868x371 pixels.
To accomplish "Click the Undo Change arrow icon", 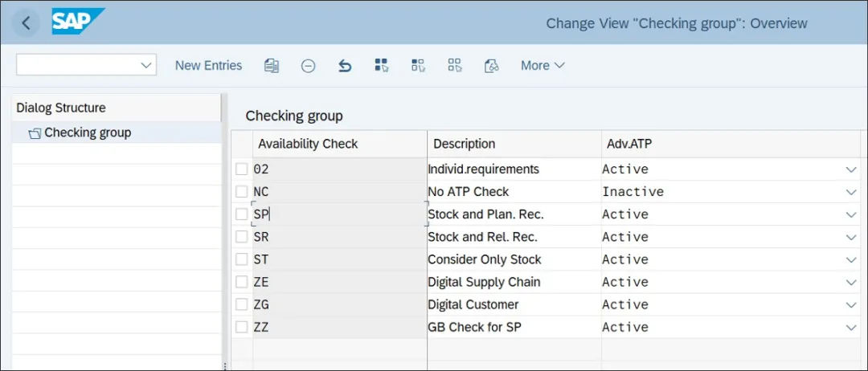I will tap(345, 66).
